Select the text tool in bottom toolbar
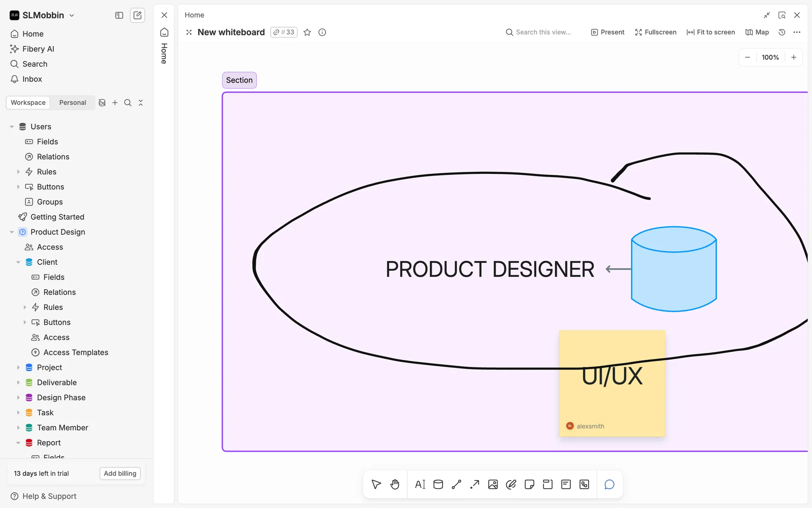This screenshot has height=508, width=812. (x=420, y=484)
